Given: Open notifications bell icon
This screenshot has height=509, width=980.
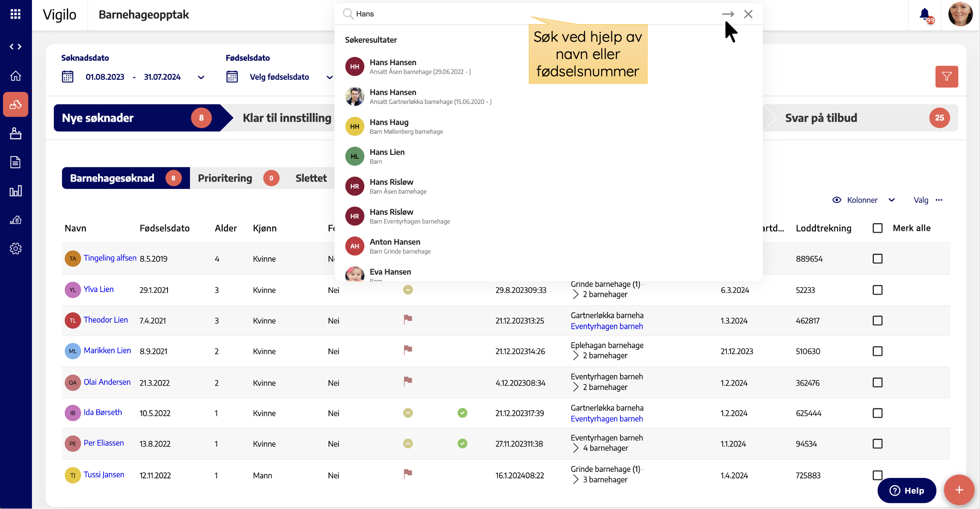Looking at the screenshot, I should [x=924, y=14].
